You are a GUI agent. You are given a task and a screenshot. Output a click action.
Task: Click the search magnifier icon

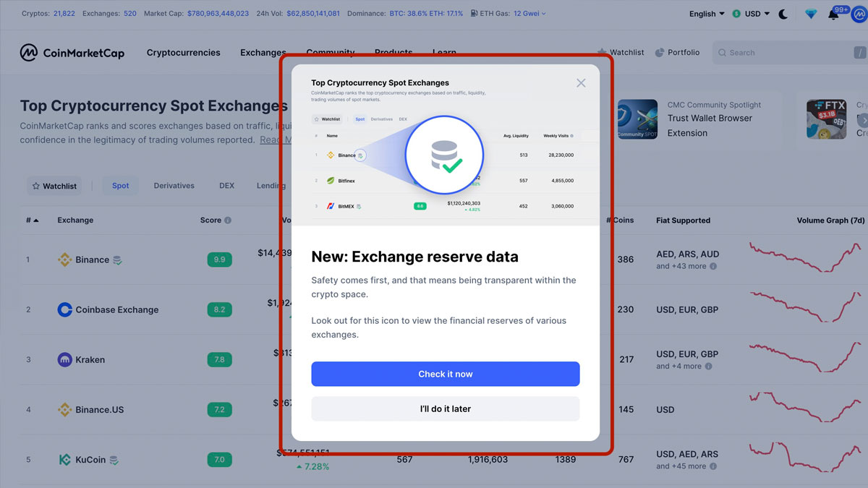click(x=722, y=52)
